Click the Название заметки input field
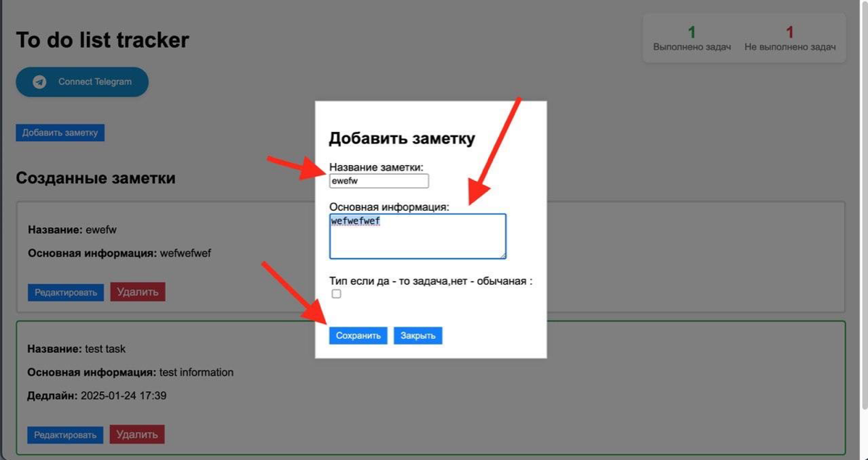868x460 pixels. pos(379,180)
